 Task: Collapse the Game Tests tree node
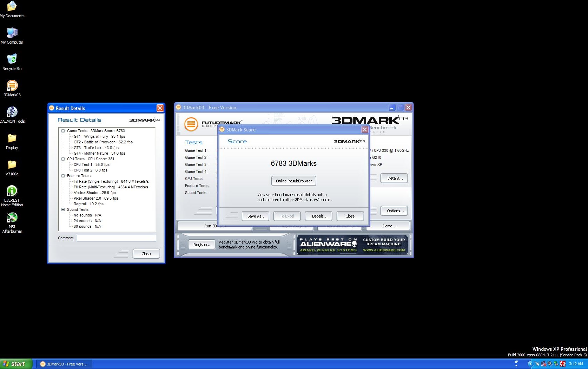tap(63, 131)
